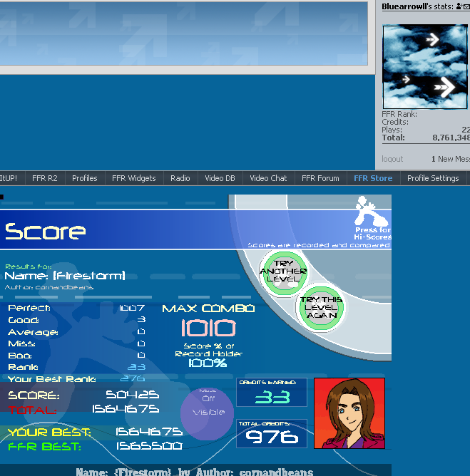470x476 pixels.
Task: Click Try This Level Again button
Action: [x=321, y=308]
